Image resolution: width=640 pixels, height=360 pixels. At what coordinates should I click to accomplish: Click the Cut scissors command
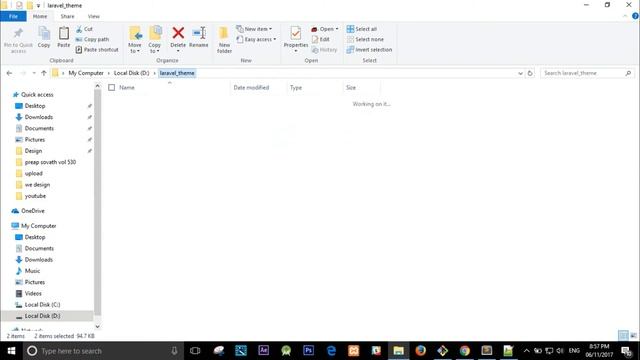click(x=84, y=29)
